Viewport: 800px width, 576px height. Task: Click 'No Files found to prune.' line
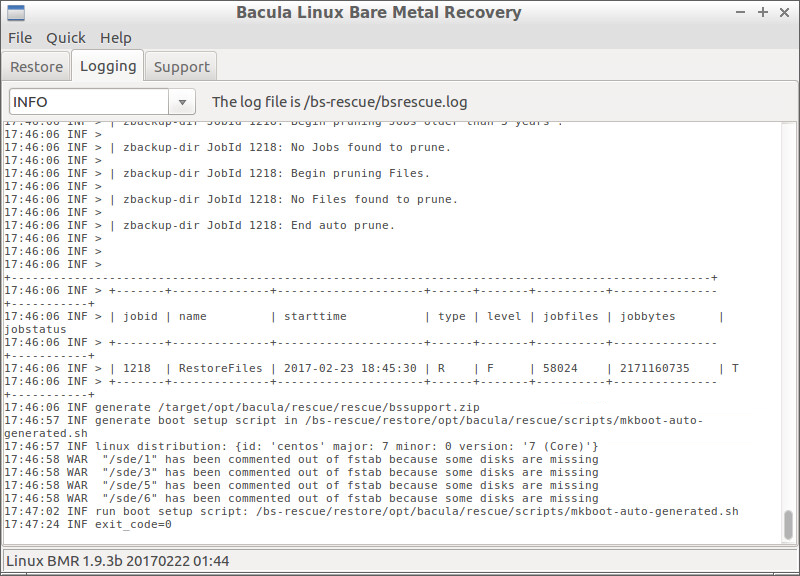231,199
